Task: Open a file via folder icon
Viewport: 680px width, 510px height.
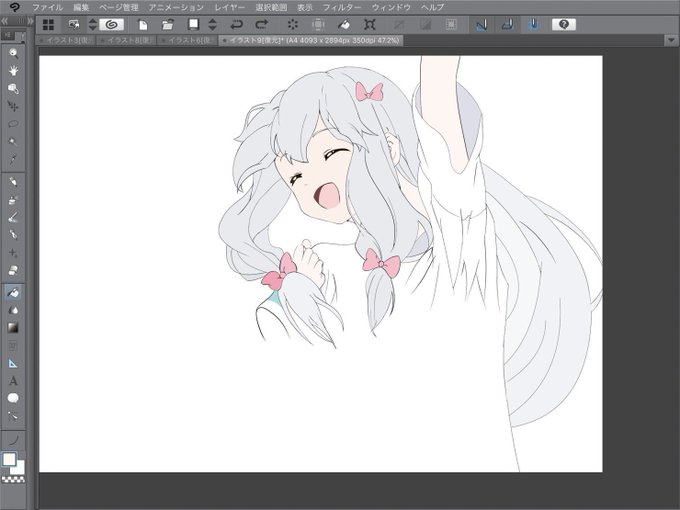Action: [x=167, y=25]
